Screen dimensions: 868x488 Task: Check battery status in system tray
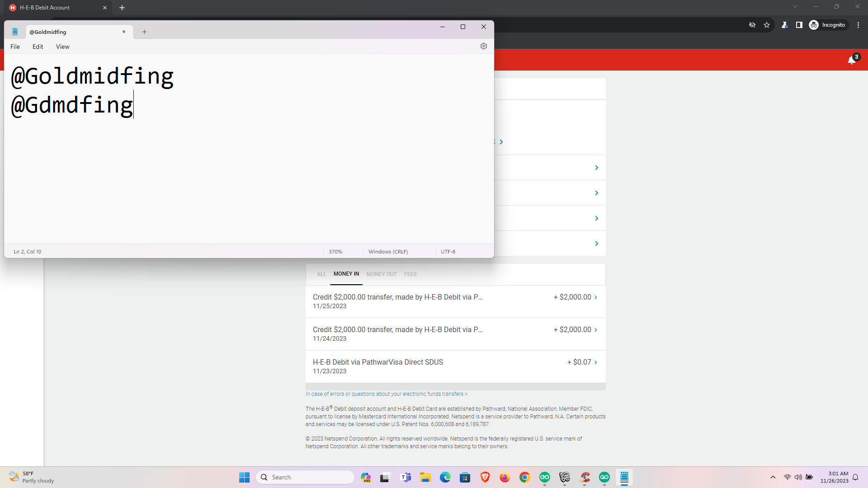(x=809, y=477)
